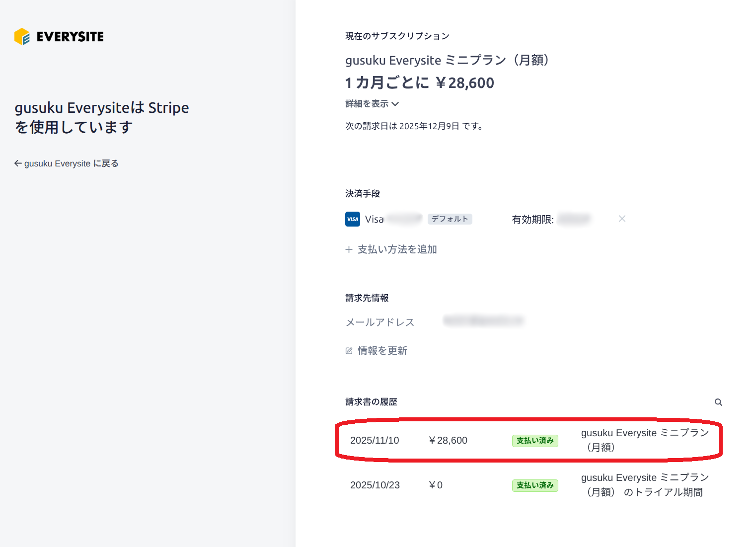Expand 詳細を表示 subscription details
Viewport: 756px width, 547px height.
pos(372,104)
